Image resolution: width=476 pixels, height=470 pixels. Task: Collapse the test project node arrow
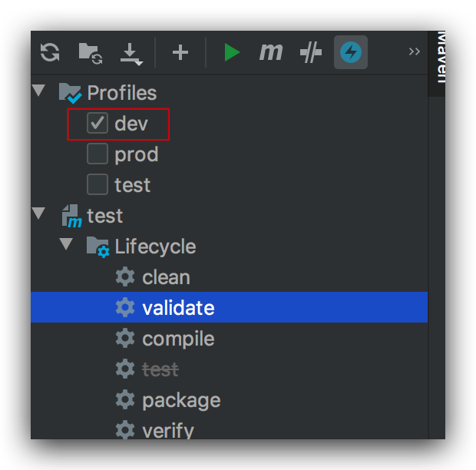(38, 215)
